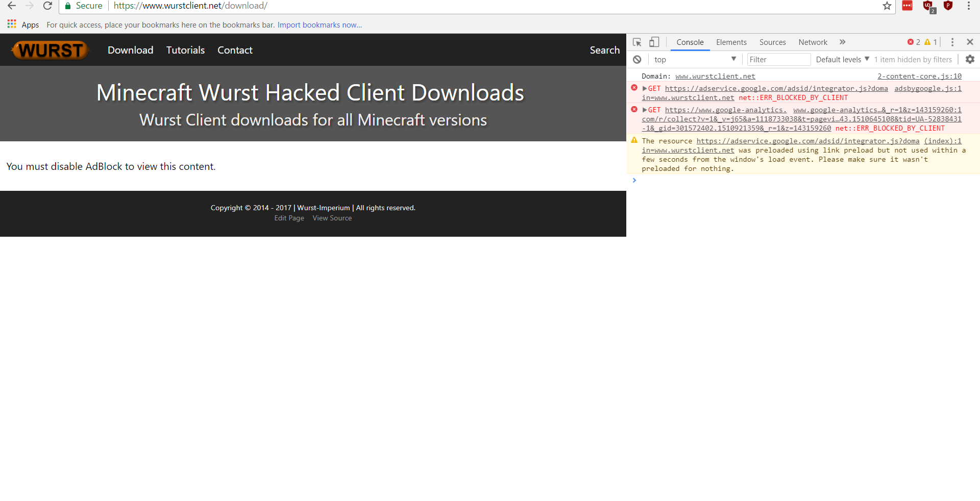The width and height of the screenshot is (980, 501).
Task: Toggle the bookmark star for this page
Action: click(887, 6)
